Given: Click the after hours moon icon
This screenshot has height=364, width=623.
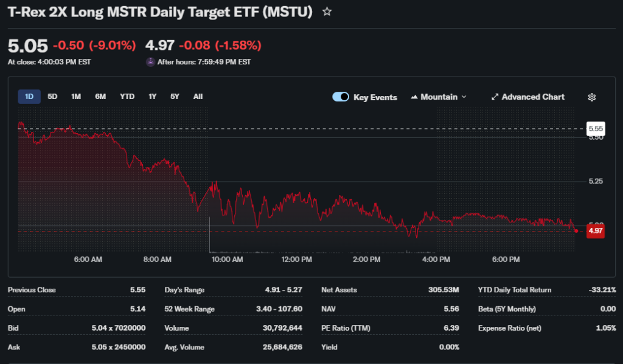Looking at the screenshot, I should tap(150, 62).
